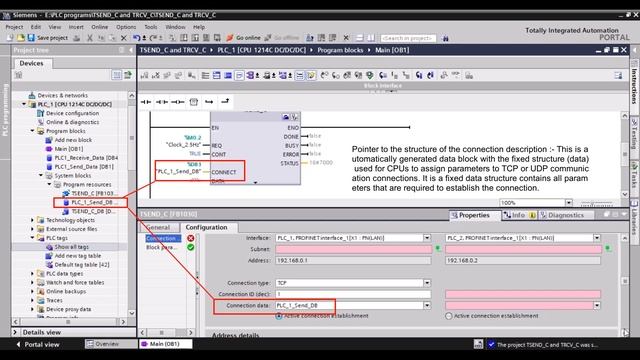Click the Project tree horizontal scrollbar
Viewport: 640px width, 360px height.
(x=69, y=322)
